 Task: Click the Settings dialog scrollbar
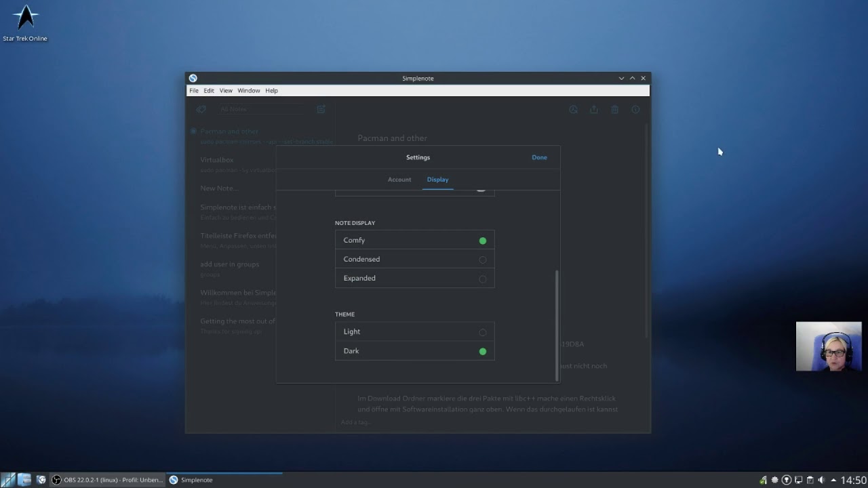pos(557,325)
